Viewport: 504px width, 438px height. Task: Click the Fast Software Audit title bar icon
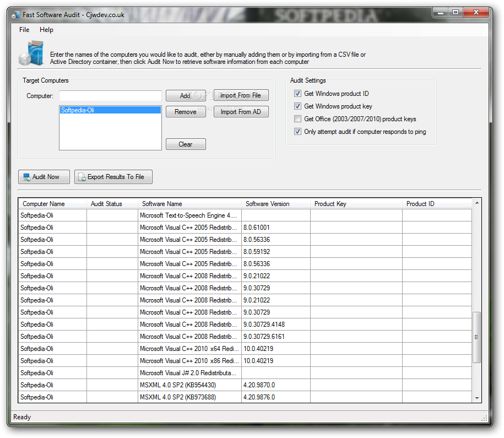click(16, 15)
